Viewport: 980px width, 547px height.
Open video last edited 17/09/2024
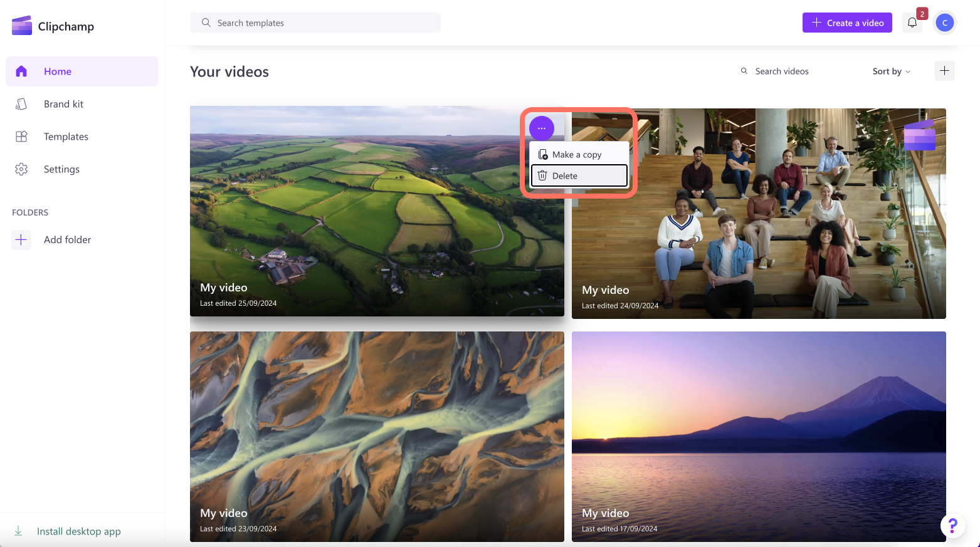pos(759,437)
